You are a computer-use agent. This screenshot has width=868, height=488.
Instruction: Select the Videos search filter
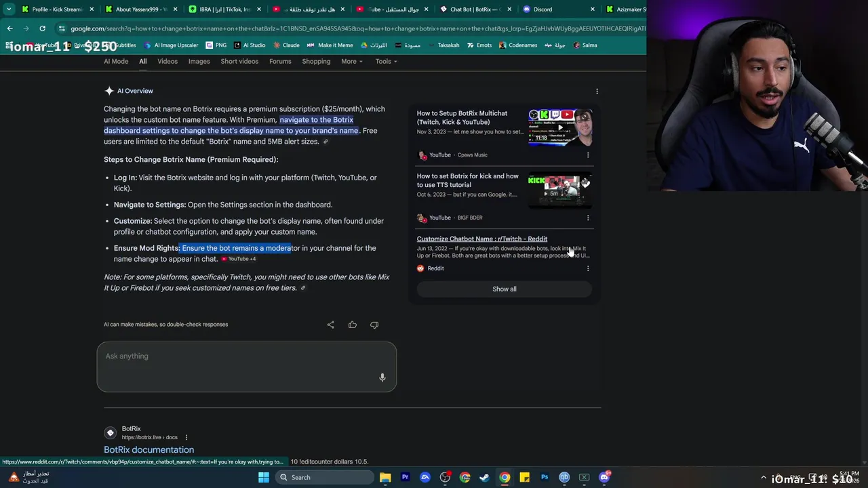point(167,61)
